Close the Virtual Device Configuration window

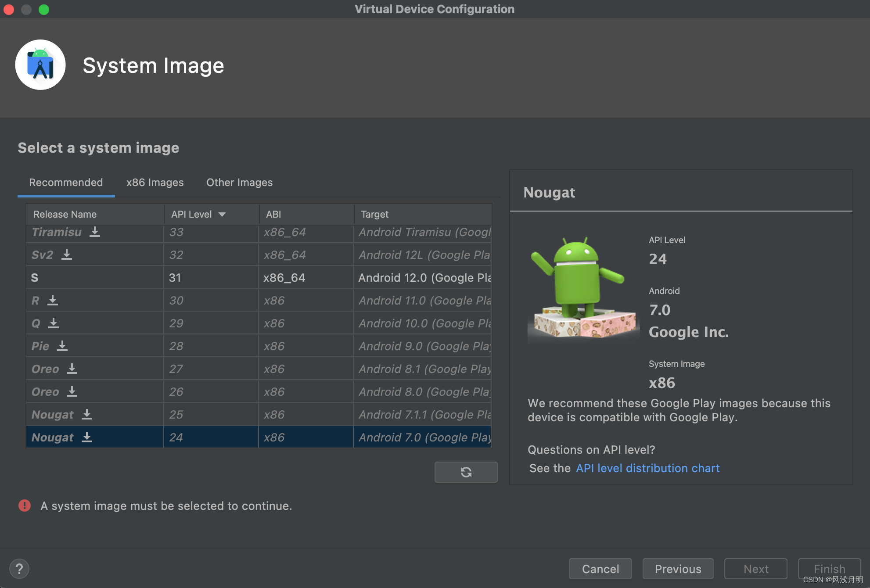9,9
